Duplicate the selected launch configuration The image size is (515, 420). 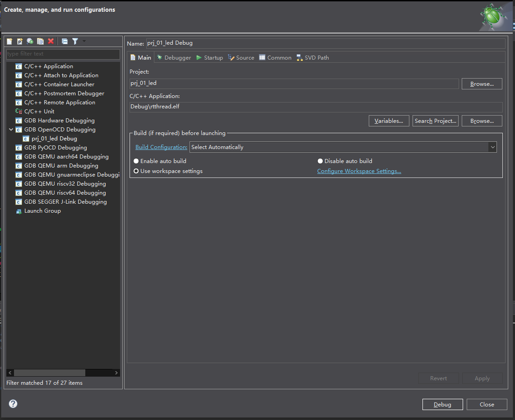(40, 41)
